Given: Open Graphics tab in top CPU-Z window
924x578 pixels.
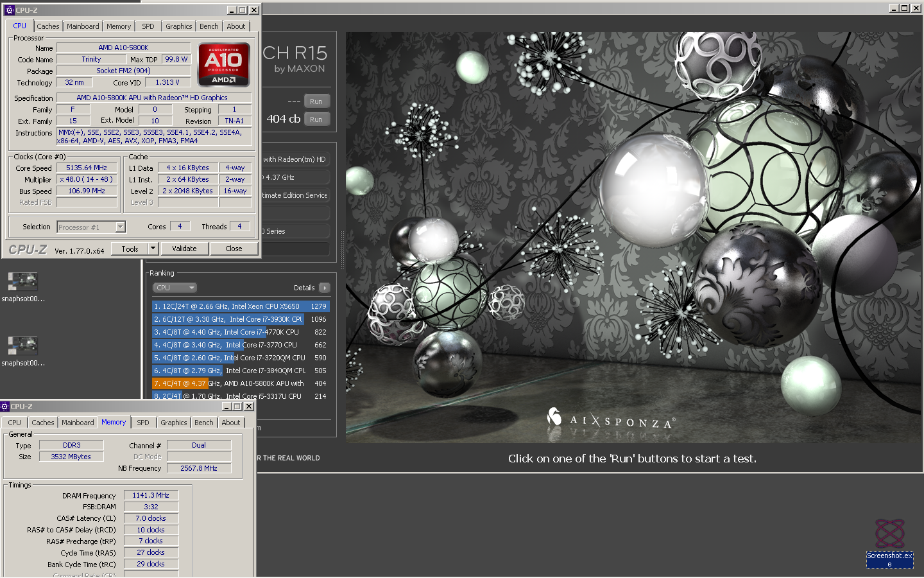Looking at the screenshot, I should (x=179, y=26).
